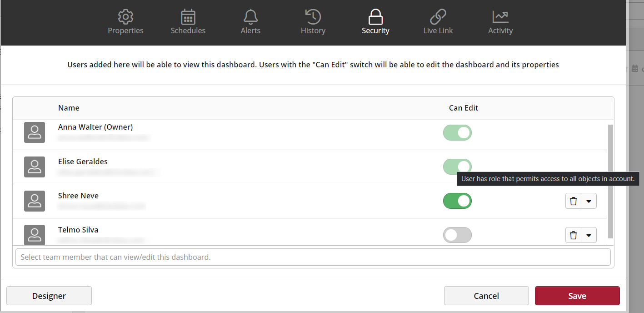Go to the Activity tab

tap(500, 30)
